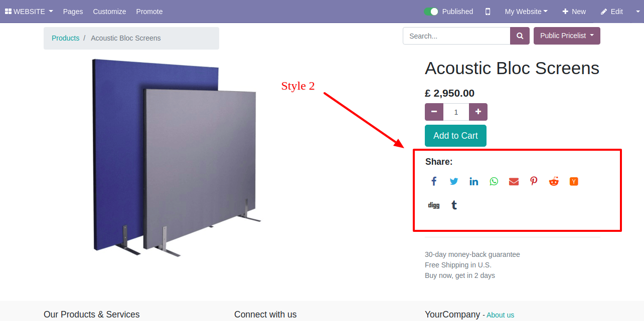Share on Tumblr icon

(454, 205)
